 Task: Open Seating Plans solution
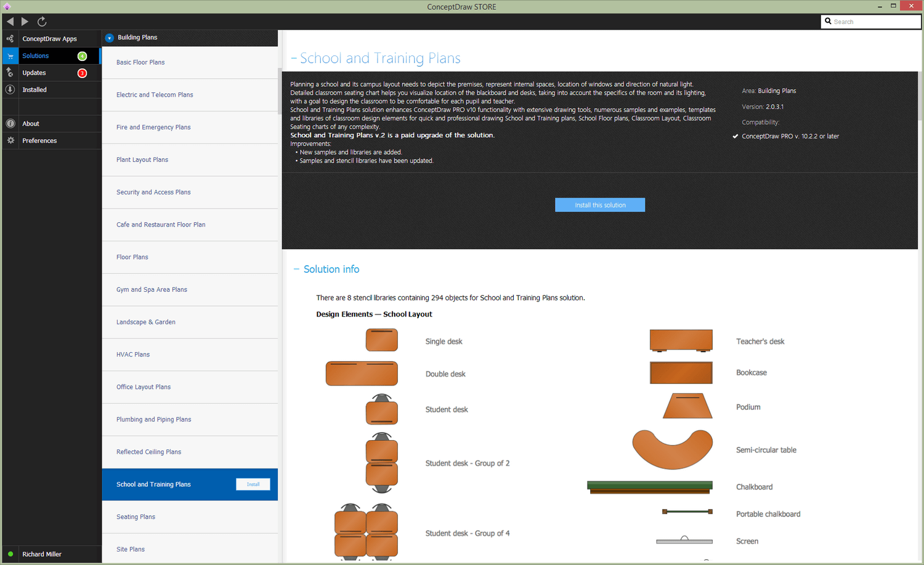pos(190,517)
